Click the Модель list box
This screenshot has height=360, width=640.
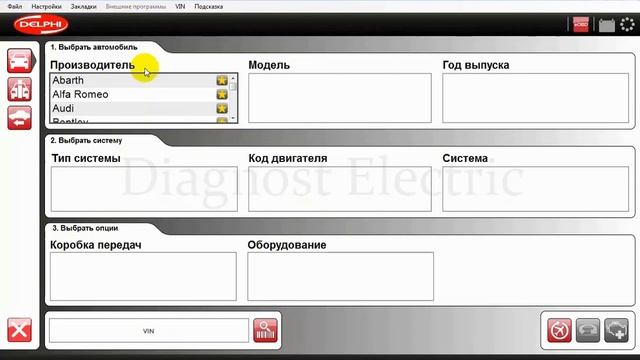pyautogui.click(x=340, y=98)
